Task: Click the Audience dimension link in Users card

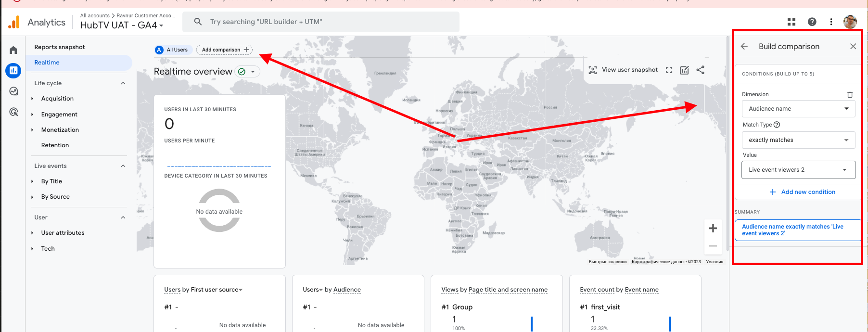Action: 347,290
